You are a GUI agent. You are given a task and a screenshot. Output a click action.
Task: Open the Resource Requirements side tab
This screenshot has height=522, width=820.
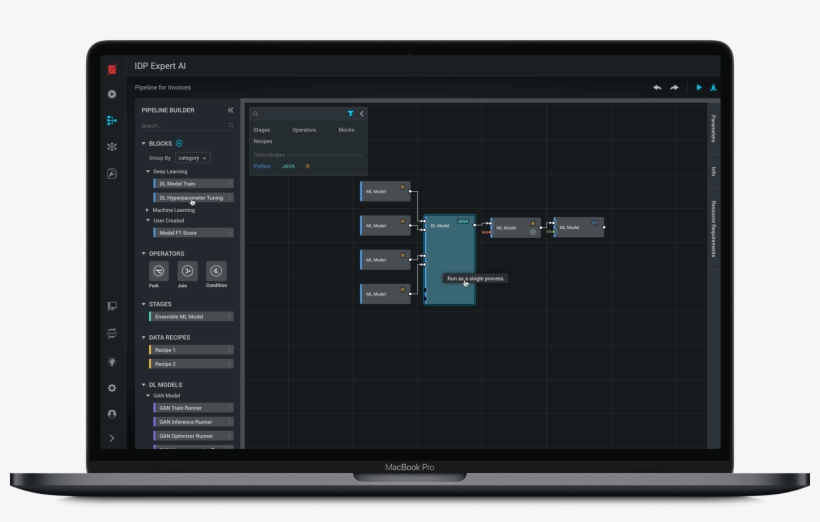(x=713, y=229)
